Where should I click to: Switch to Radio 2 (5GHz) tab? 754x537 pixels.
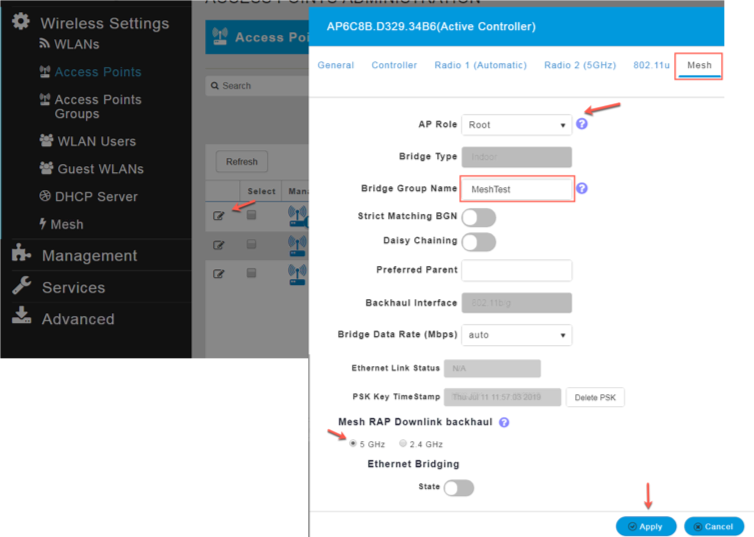(x=579, y=65)
